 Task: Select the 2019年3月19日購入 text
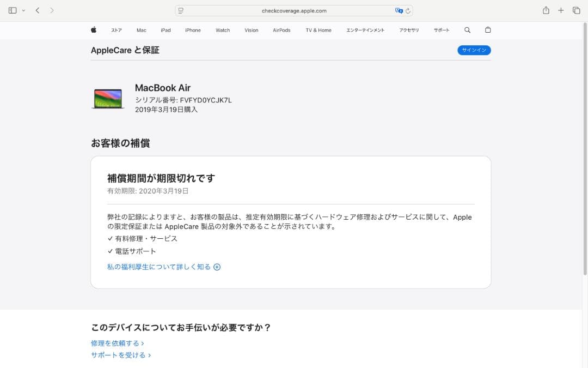point(166,110)
